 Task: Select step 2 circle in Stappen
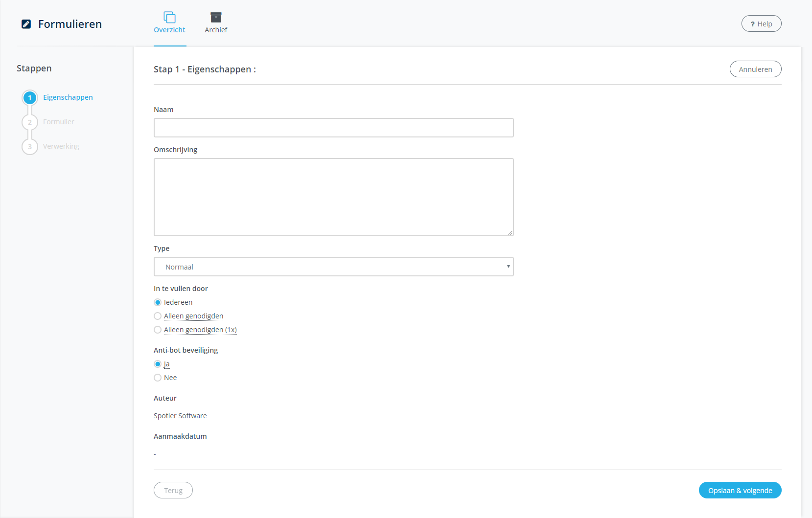click(x=30, y=122)
